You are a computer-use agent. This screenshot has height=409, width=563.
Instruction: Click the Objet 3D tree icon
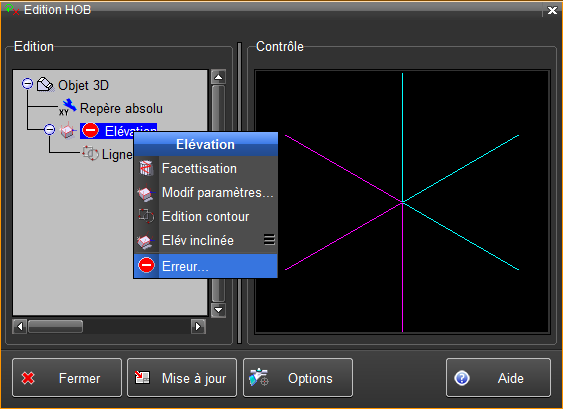46,85
